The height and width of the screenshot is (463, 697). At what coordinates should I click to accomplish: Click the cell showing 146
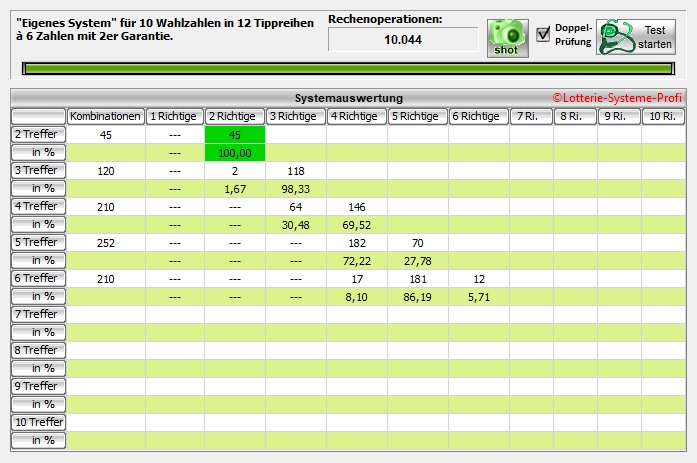coord(357,207)
